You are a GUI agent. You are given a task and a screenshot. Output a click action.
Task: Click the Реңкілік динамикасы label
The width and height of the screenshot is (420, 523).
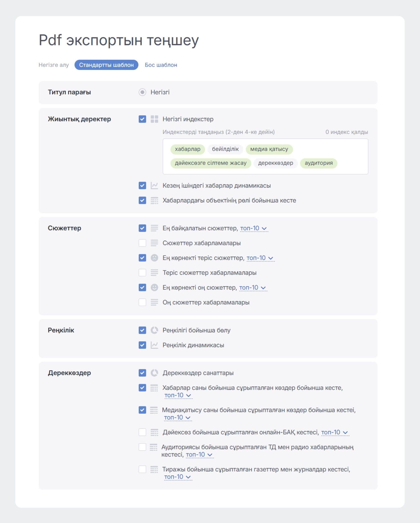click(193, 345)
